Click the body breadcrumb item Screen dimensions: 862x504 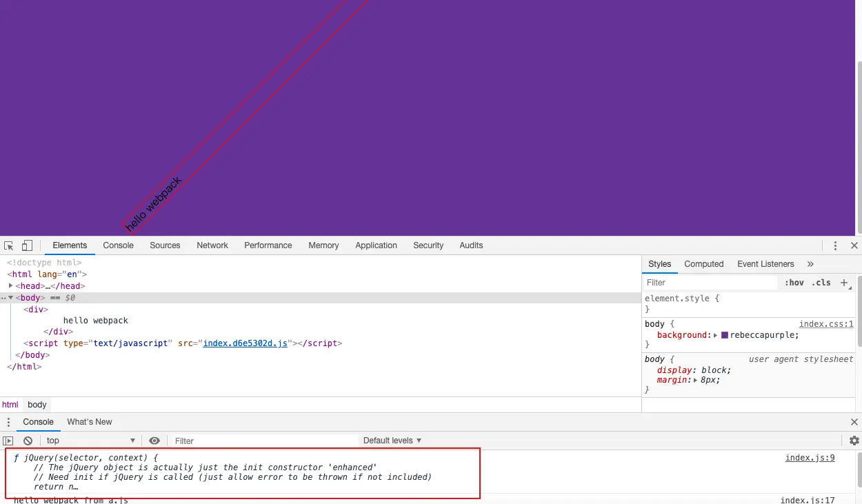37,405
